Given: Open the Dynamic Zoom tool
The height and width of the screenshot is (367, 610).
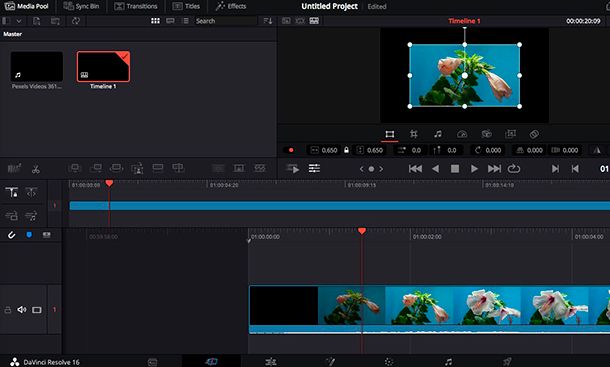Looking at the screenshot, I should coord(510,134).
